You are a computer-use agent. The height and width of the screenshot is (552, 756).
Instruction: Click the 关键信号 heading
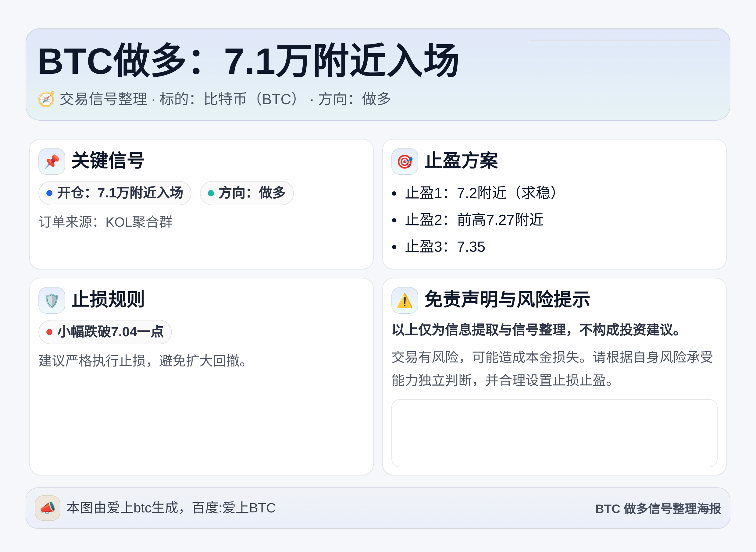point(108,161)
